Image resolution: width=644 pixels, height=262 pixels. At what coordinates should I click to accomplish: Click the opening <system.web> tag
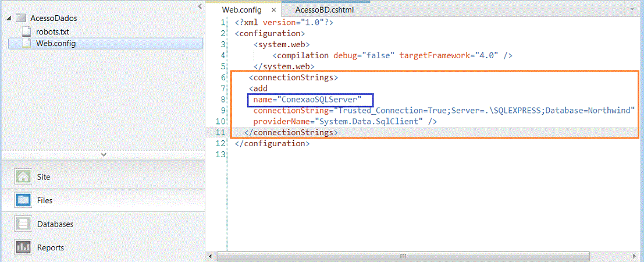pos(282,44)
